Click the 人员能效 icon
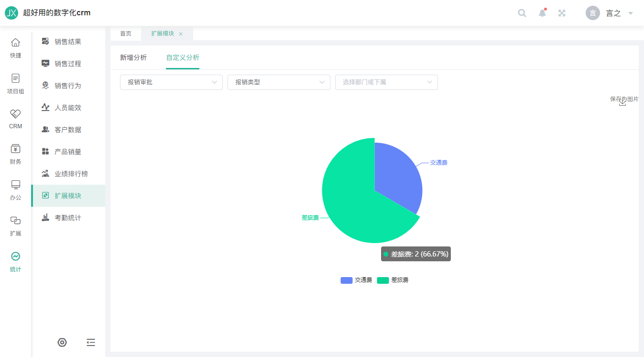The width and height of the screenshot is (644, 357). (45, 107)
